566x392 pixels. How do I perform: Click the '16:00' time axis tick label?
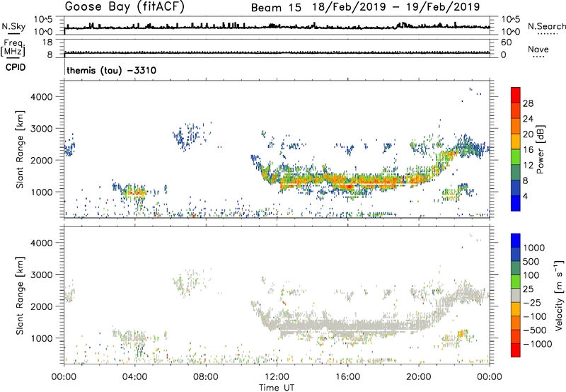pyautogui.click(x=347, y=377)
